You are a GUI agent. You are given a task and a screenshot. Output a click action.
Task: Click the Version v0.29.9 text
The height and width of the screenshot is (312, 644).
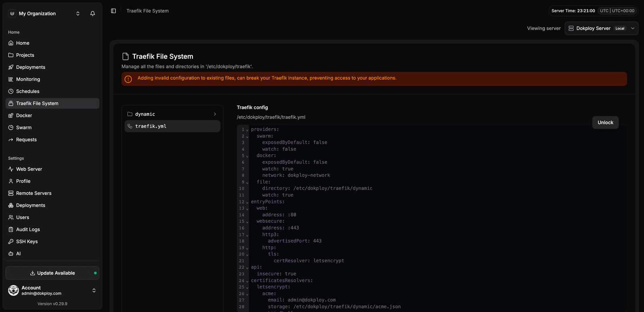(52, 304)
